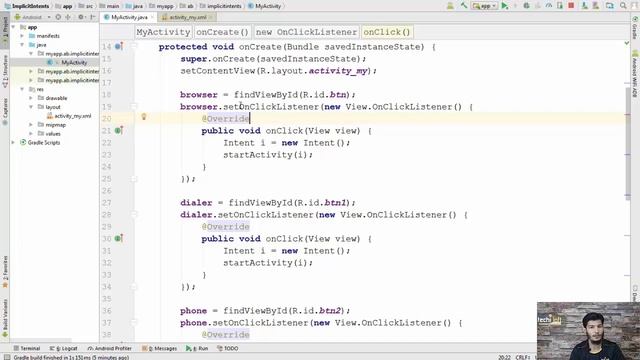Click the onClick() breadcrumb

point(387,32)
